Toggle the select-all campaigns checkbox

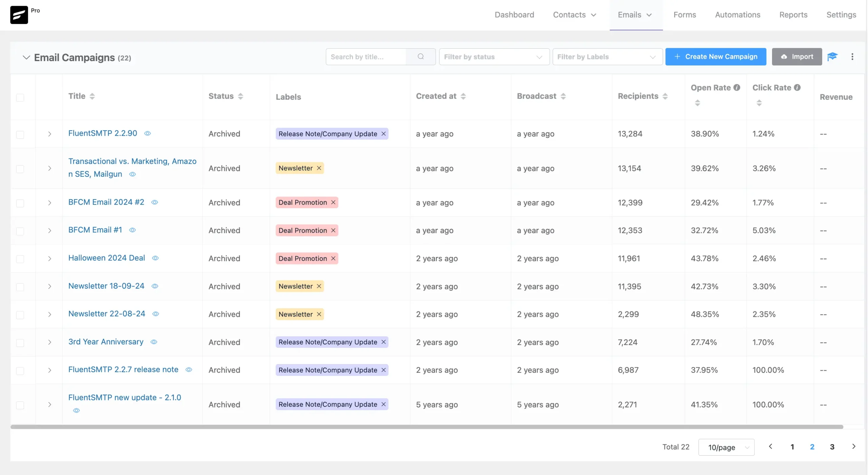20,98
